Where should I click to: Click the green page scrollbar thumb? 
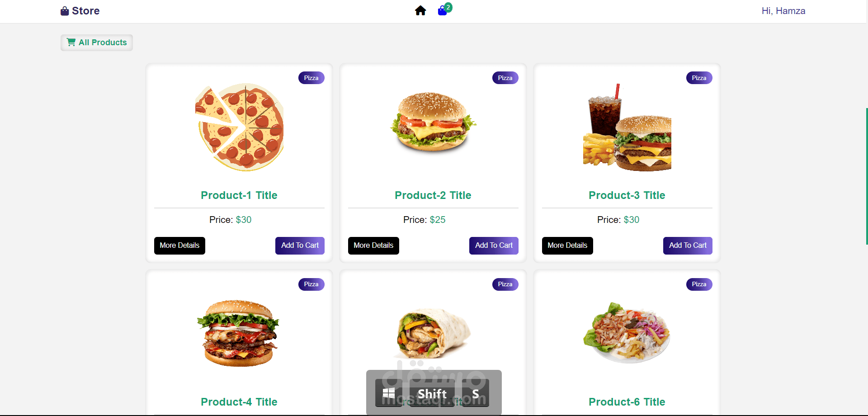click(867, 176)
